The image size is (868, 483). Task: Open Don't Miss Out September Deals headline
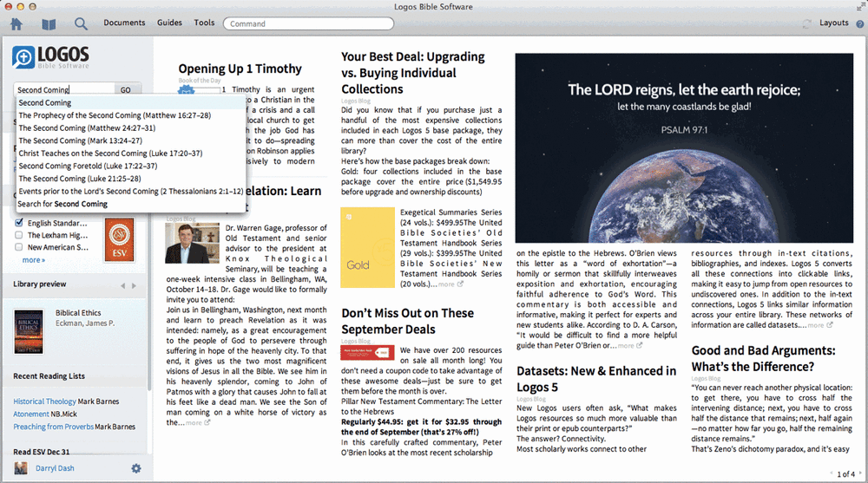tap(407, 322)
